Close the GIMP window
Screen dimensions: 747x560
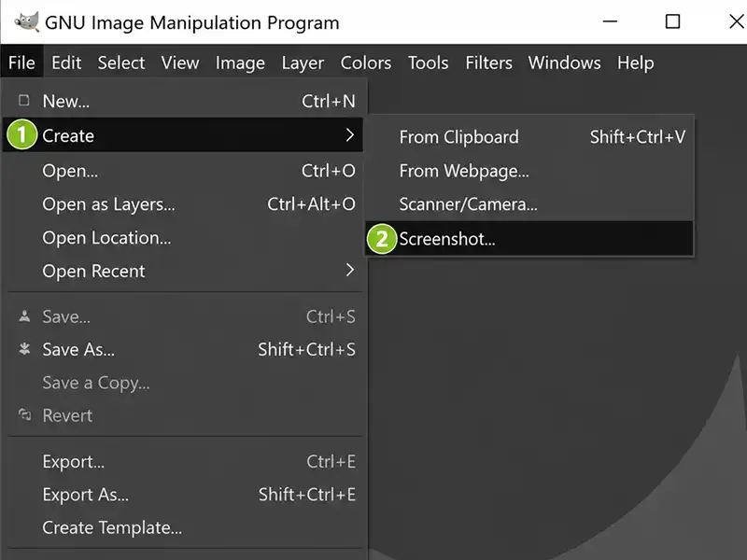click(x=737, y=21)
